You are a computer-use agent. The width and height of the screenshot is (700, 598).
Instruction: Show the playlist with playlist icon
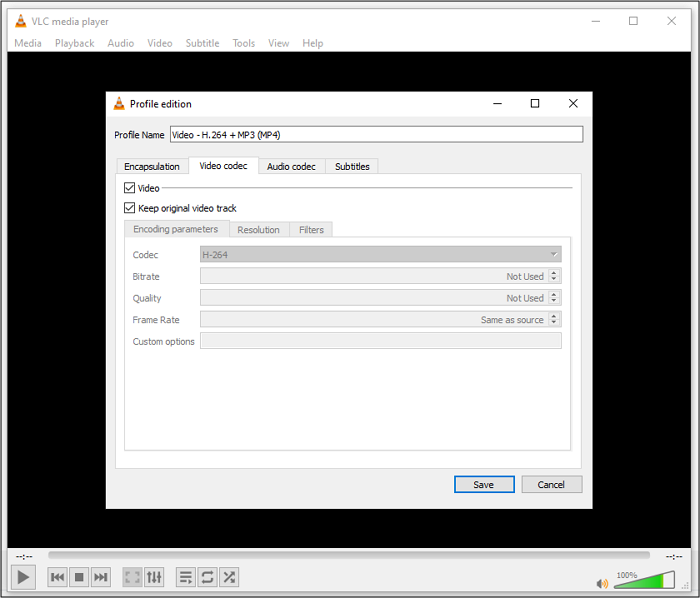click(185, 577)
